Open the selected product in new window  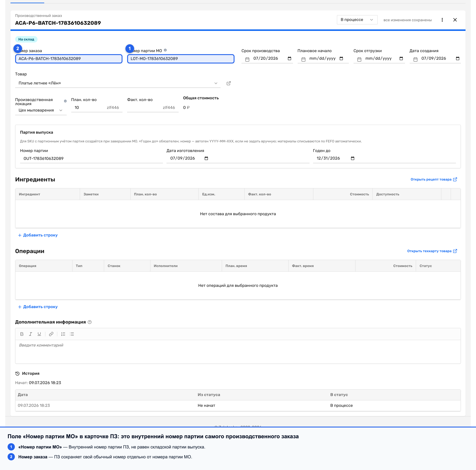(229, 83)
